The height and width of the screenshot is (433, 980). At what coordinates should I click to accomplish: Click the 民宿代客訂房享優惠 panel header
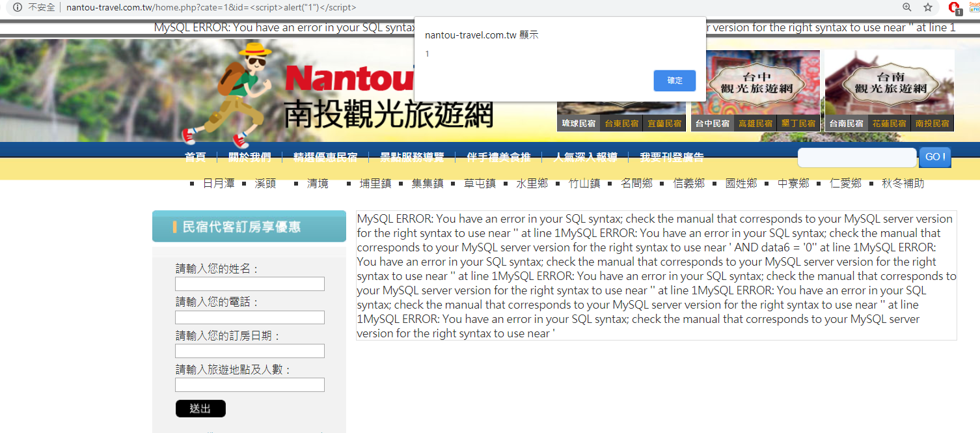(249, 227)
